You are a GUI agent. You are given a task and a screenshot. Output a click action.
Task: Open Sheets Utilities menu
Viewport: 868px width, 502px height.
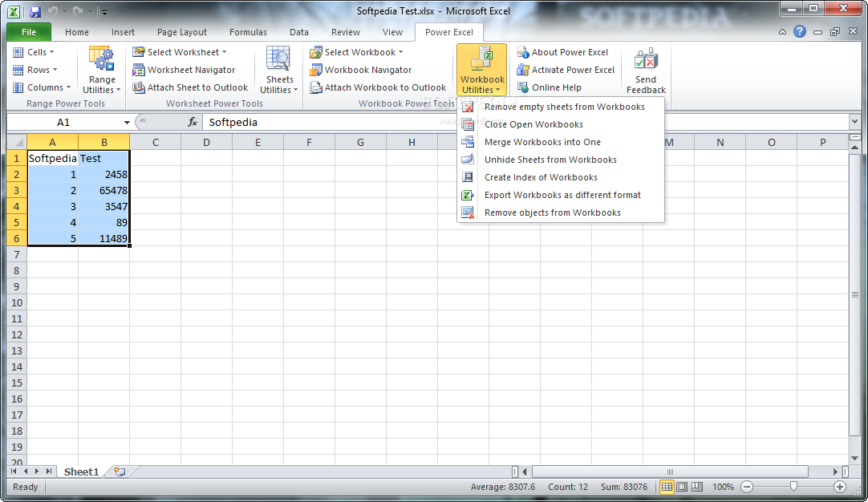click(x=279, y=70)
